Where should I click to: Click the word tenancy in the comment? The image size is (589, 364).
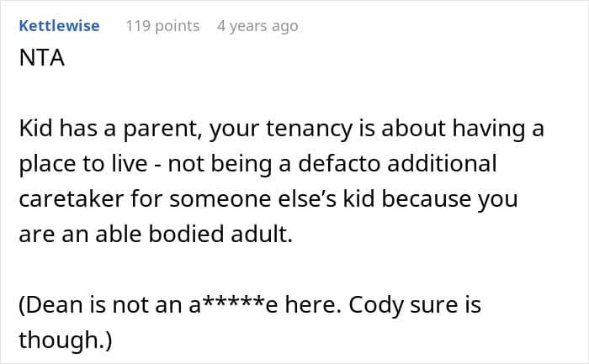point(310,129)
